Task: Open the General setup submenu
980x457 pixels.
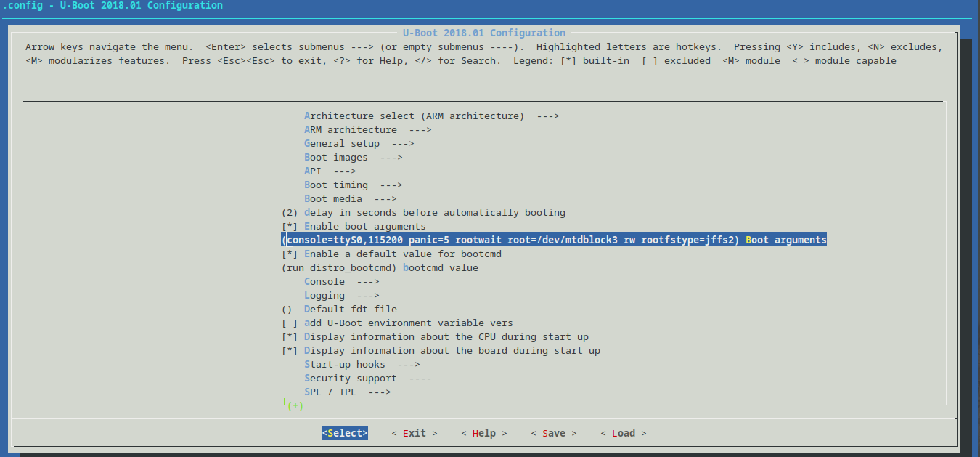Action: click(x=359, y=144)
